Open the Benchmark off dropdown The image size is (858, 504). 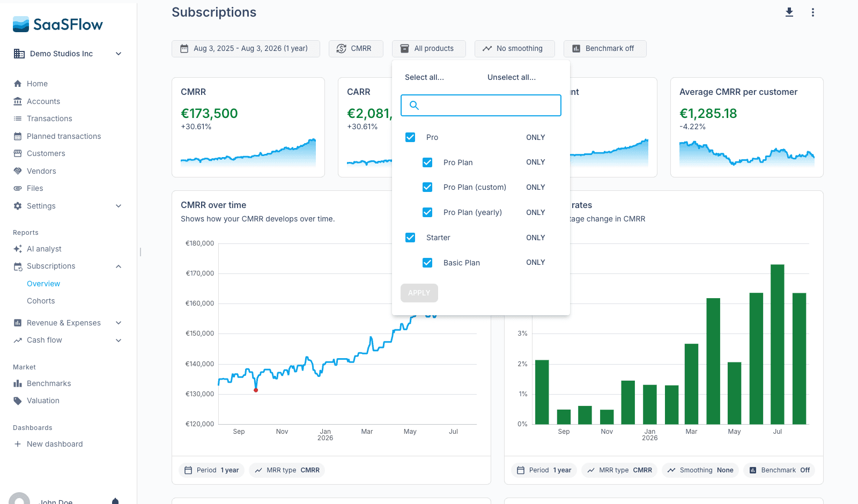tap(605, 49)
